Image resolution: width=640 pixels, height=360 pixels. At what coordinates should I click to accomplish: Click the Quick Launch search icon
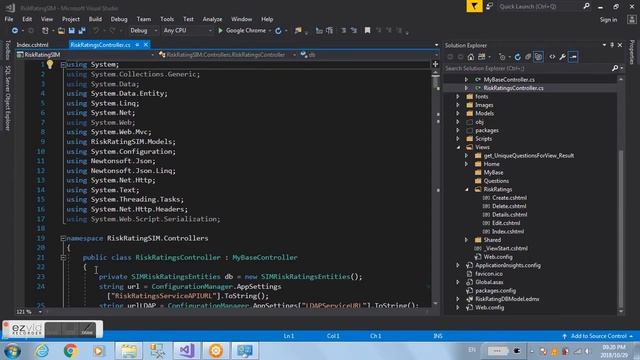point(587,6)
